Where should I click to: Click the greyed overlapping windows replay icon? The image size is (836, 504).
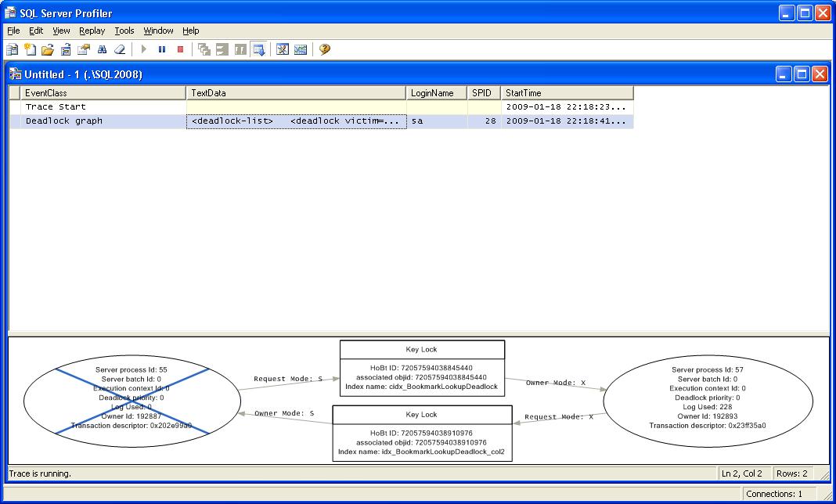coord(204,49)
